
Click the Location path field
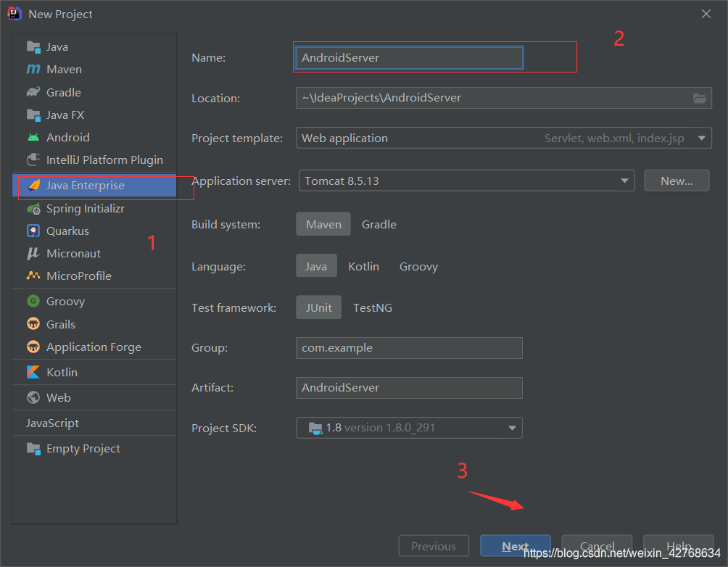coord(504,98)
